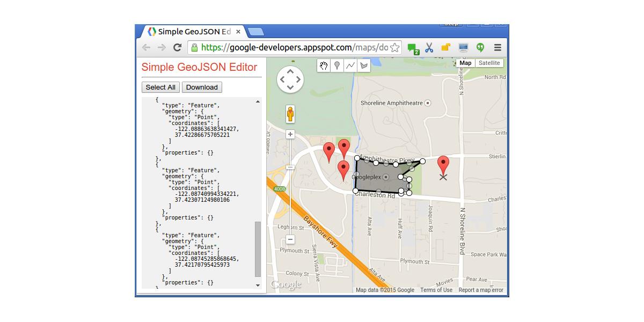Select the polygon drawing tool
This screenshot has height=322, width=644.
tap(364, 65)
